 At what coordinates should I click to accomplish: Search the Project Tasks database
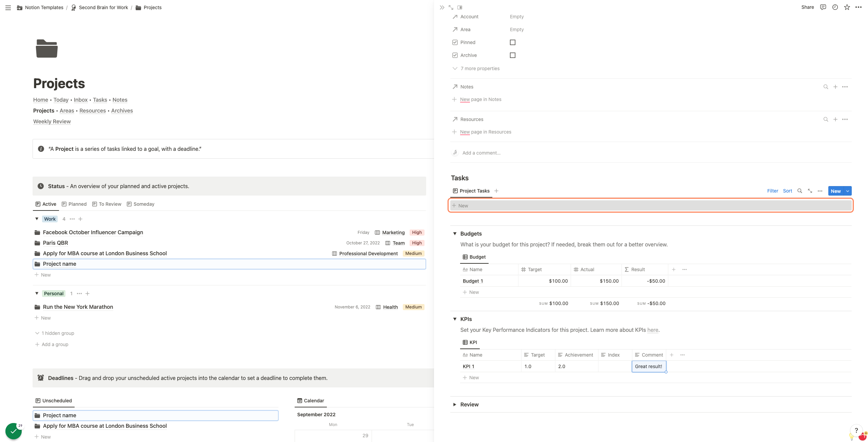pos(800,191)
